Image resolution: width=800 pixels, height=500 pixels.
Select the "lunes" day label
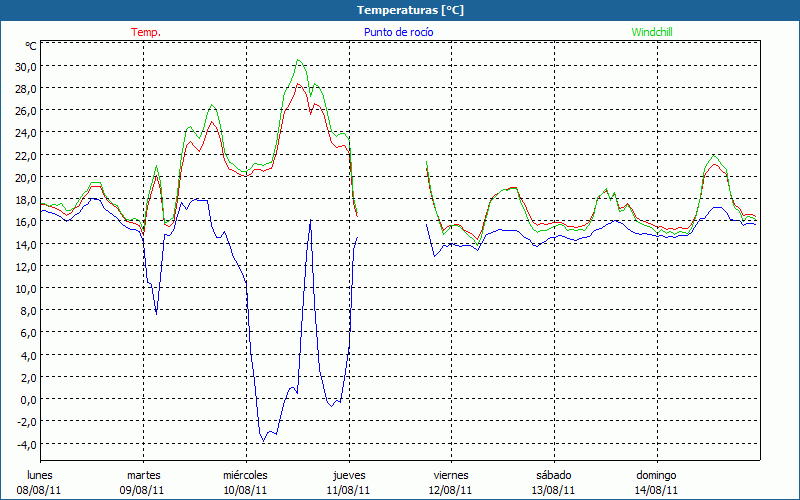point(41,475)
